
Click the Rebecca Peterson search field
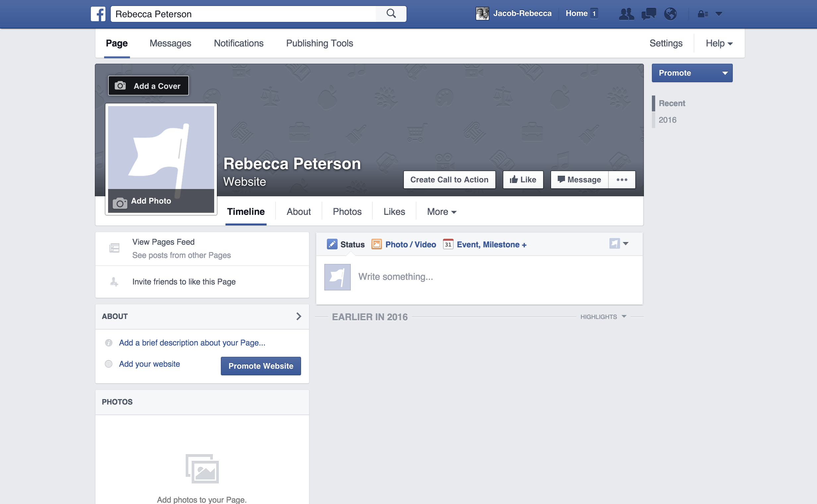(243, 14)
